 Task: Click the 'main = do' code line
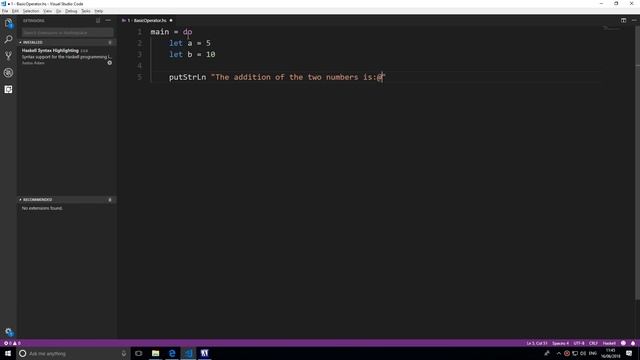[x=171, y=32]
